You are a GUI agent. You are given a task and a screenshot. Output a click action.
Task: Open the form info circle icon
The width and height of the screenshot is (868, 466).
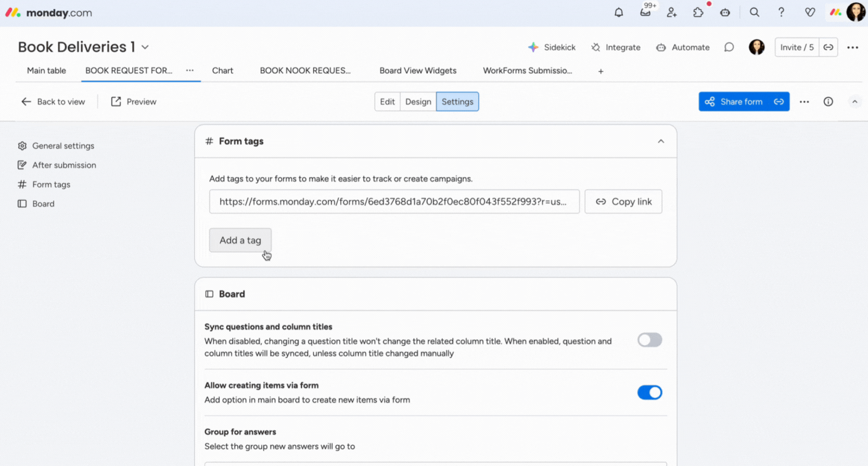[x=828, y=101]
